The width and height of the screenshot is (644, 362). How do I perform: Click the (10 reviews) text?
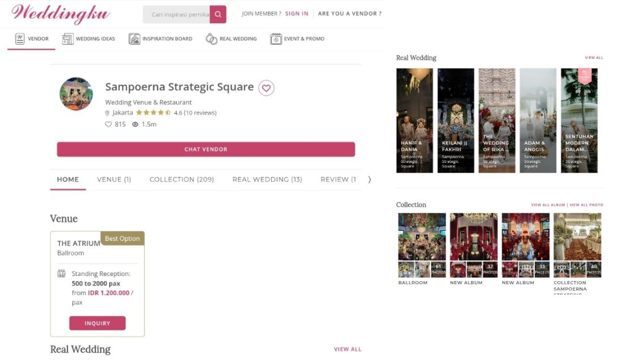[200, 113]
